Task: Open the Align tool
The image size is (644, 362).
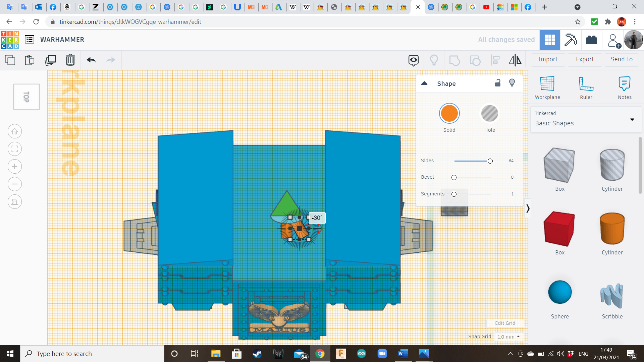Action: pyautogui.click(x=495, y=60)
